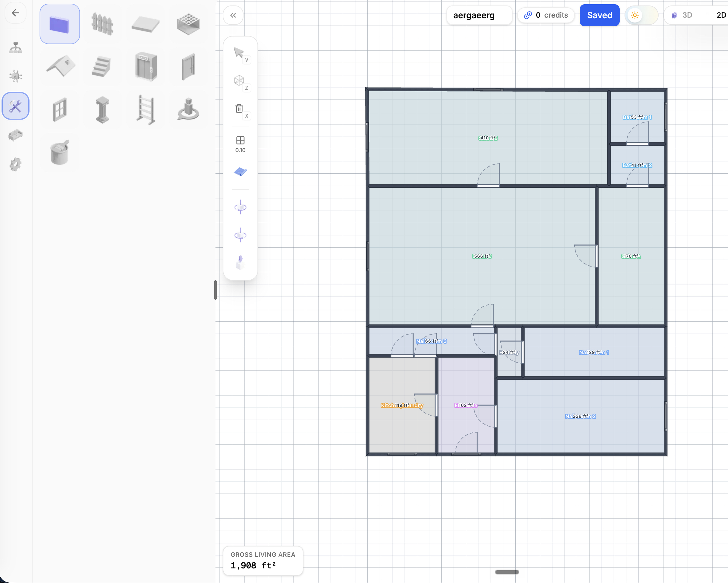Open the structure hierarchy sidebar panel
This screenshot has width=728, height=583.
(x=15, y=47)
